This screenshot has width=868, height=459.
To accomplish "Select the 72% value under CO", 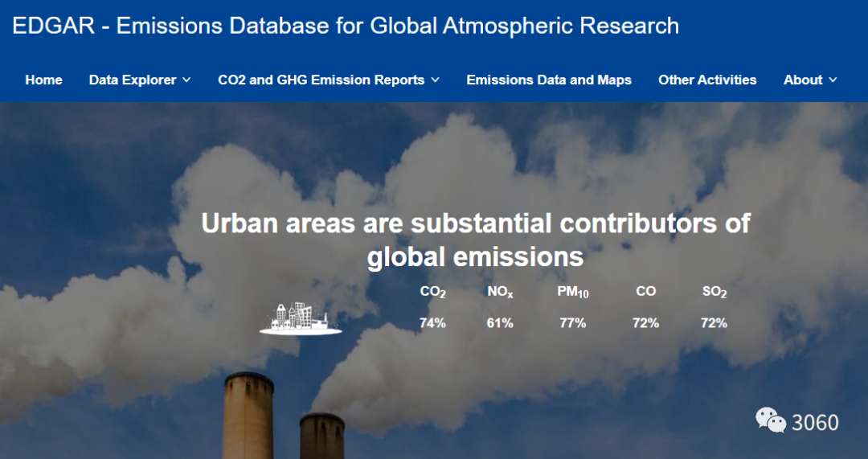I will (646, 323).
